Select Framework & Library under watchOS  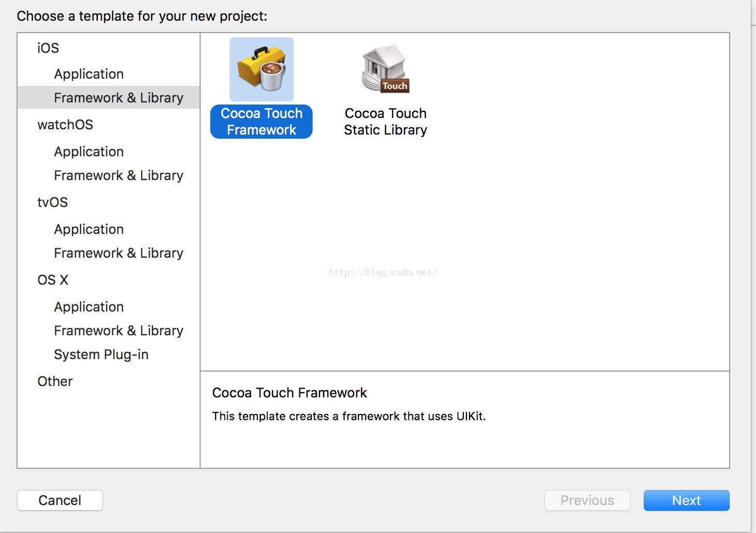tap(118, 175)
